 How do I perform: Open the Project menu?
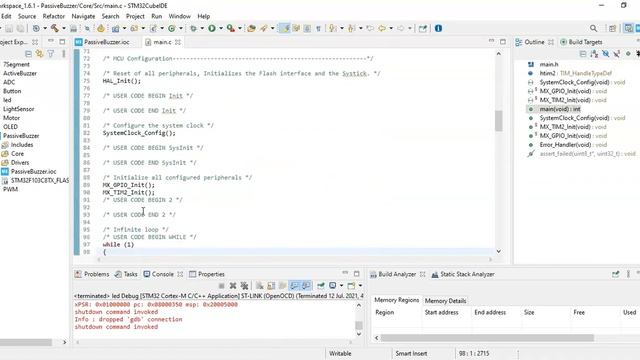pos(135,16)
